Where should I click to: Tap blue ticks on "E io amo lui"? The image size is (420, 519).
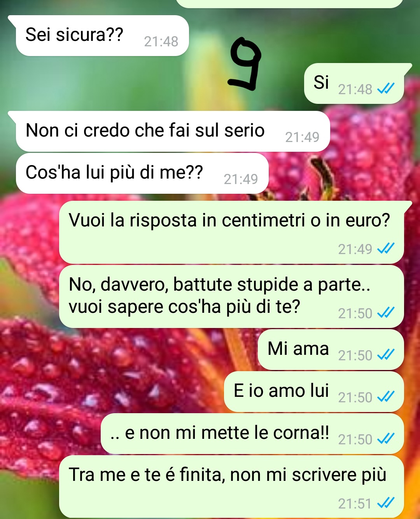point(386,397)
